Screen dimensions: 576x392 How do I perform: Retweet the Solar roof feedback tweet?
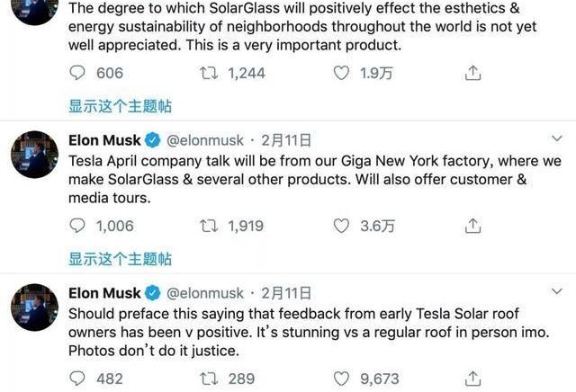pos(210,379)
